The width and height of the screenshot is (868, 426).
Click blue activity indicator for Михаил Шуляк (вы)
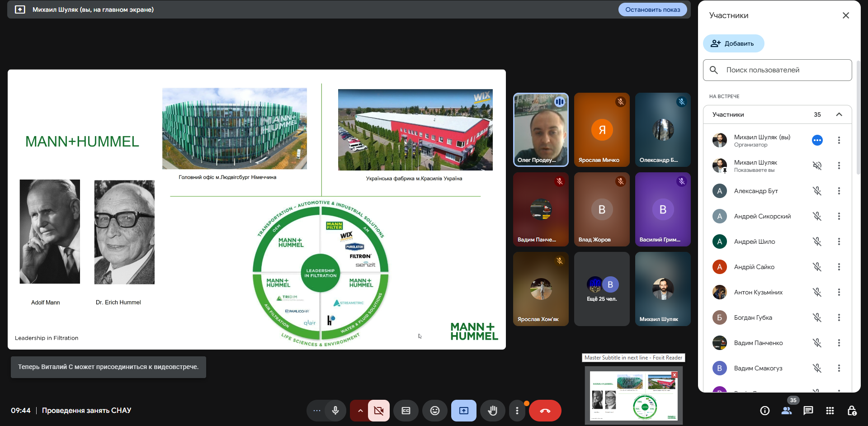[817, 140]
